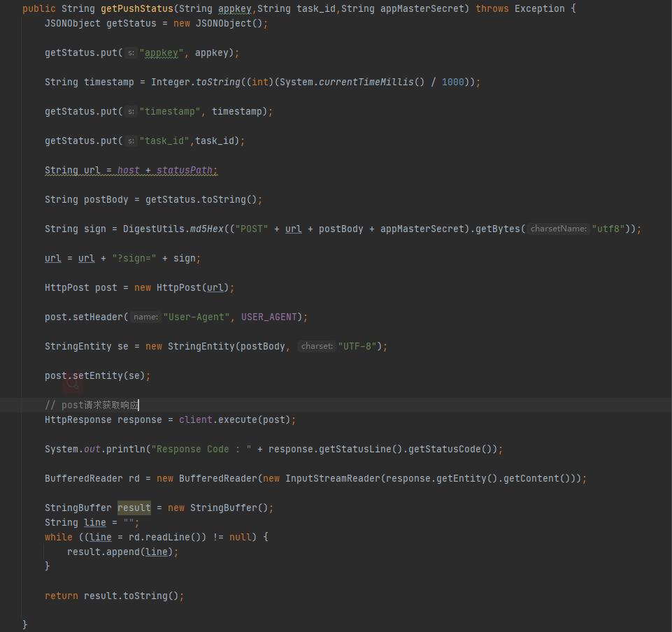This screenshot has height=632, width=672.
Task: Click the s: hint before "task_id"
Action: pos(131,141)
